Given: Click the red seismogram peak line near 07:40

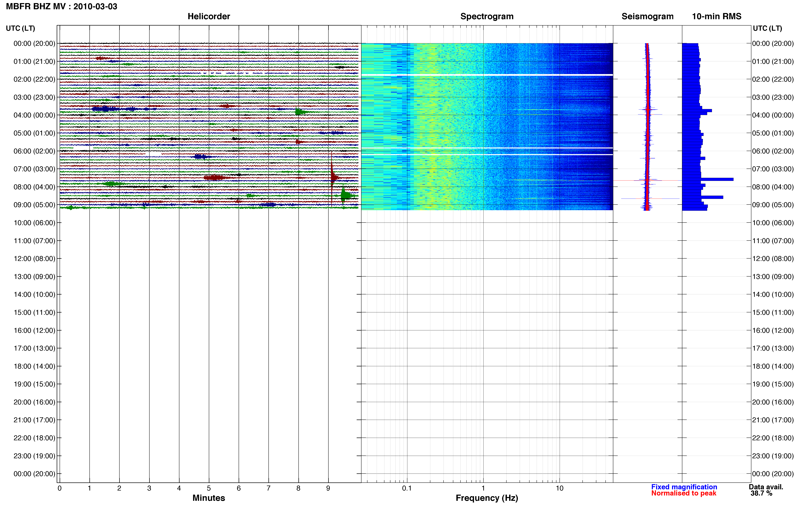Looking at the screenshot, I should pos(647,180).
